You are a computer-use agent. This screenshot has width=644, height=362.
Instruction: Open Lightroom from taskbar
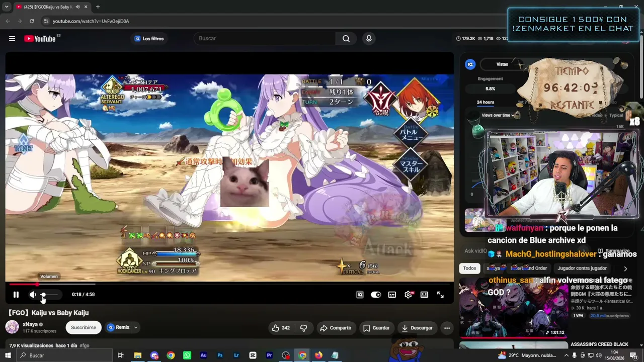[x=236, y=355]
